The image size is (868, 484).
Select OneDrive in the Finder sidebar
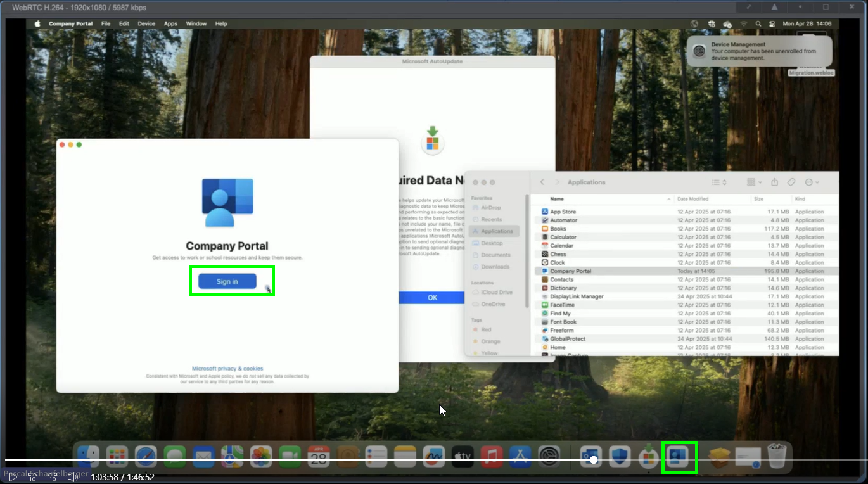point(493,304)
